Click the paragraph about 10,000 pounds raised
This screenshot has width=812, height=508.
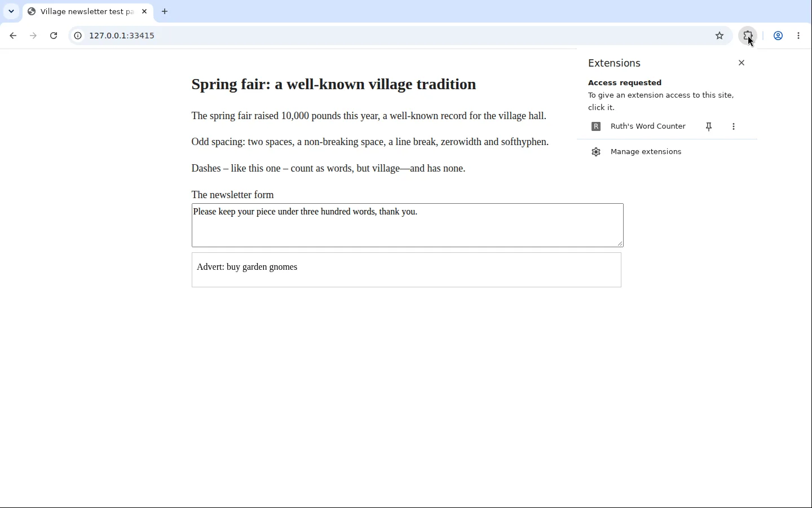tap(369, 116)
